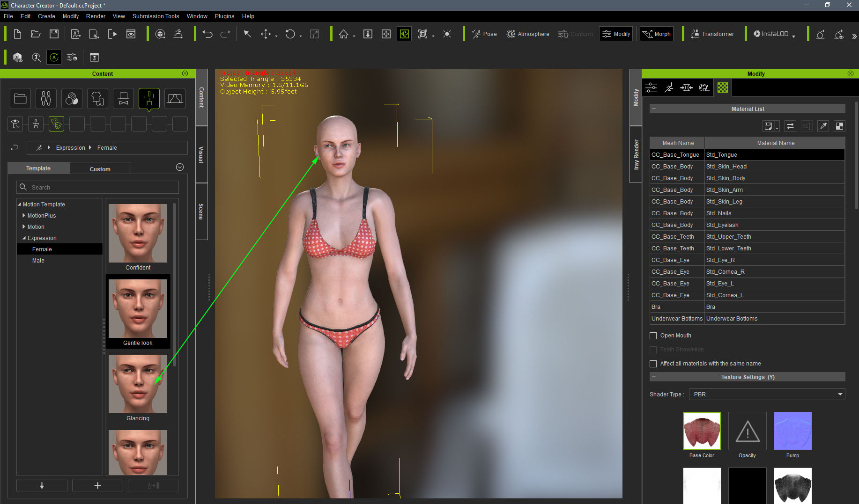
Task: Collapse the Expression tree node
Action: point(24,238)
